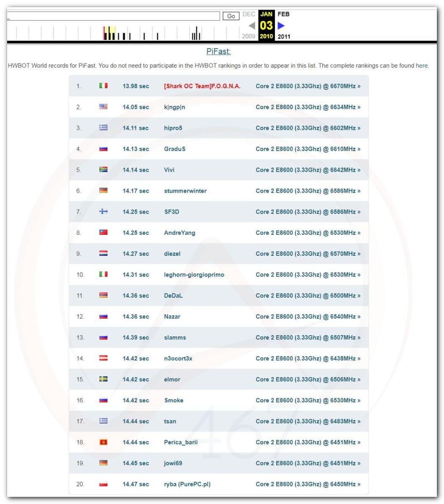The width and height of the screenshot is (444, 504).
Task: Open Core 2 E8600 @ 6483MHz hardware link
Action: pos(308,421)
